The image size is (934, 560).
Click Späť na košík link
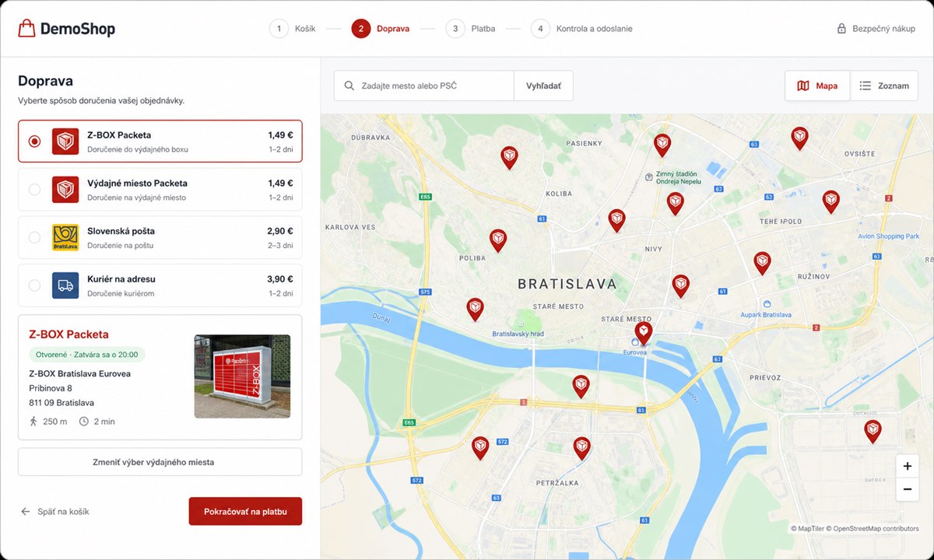coord(54,512)
